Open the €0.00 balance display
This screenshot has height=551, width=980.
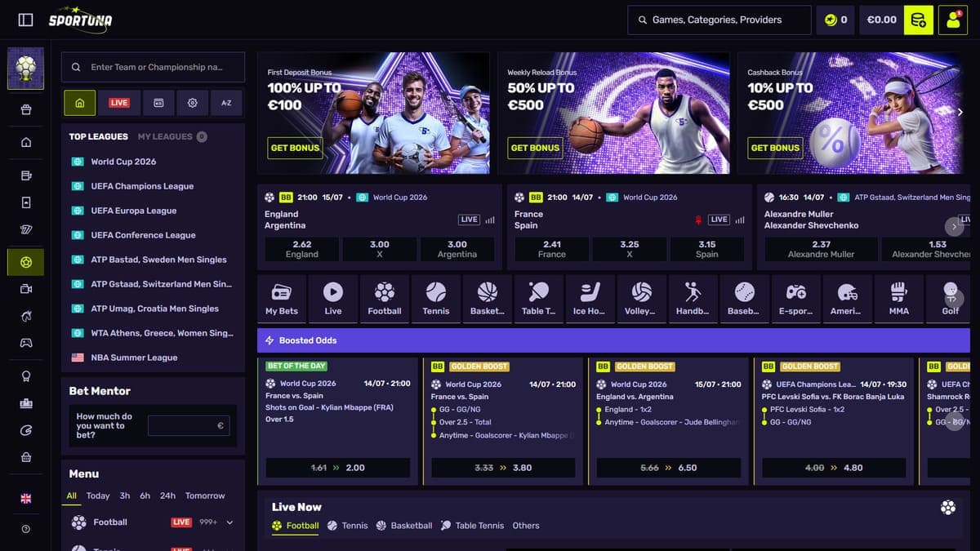point(881,20)
